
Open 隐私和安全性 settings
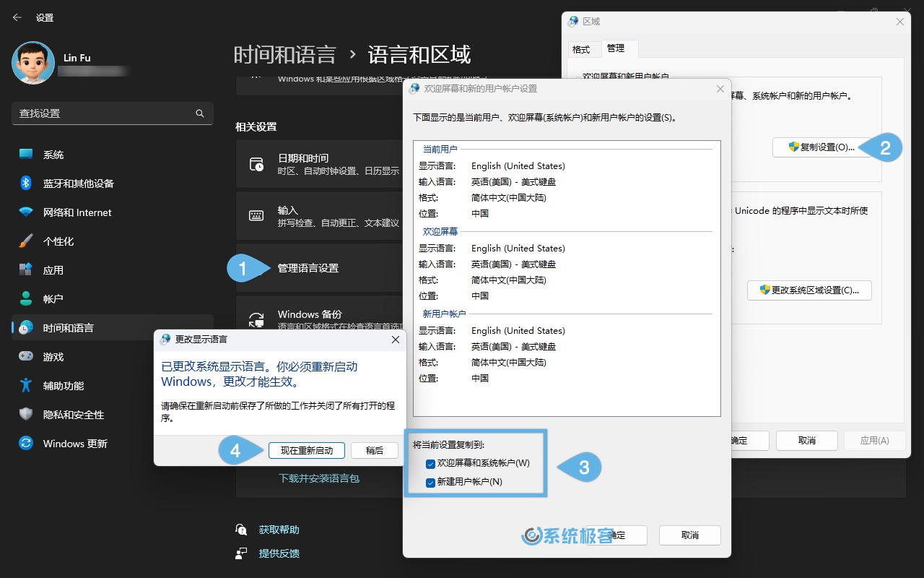[113, 415]
